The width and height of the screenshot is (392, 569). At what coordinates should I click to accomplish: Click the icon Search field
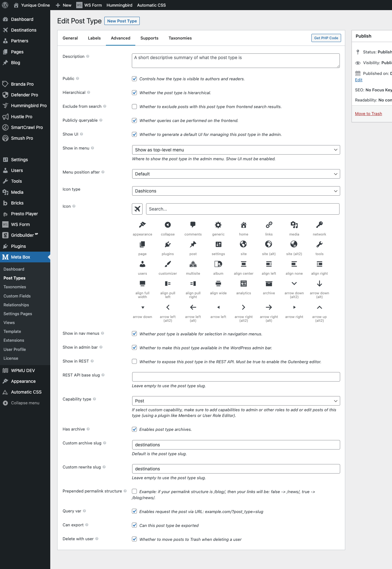click(243, 209)
